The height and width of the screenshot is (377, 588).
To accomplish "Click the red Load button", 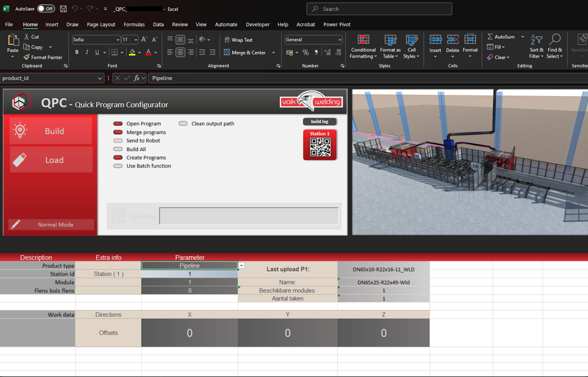I will [x=51, y=160].
